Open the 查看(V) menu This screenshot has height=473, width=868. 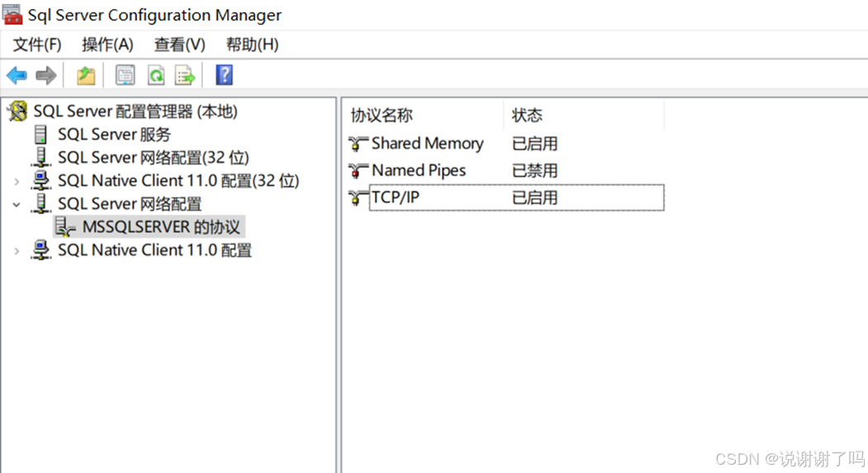tap(179, 45)
